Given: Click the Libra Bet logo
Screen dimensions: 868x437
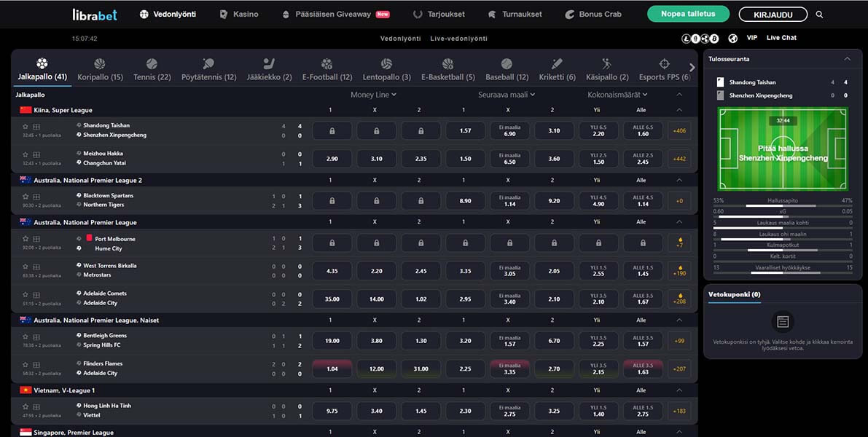Looking at the screenshot, I should click(95, 15).
